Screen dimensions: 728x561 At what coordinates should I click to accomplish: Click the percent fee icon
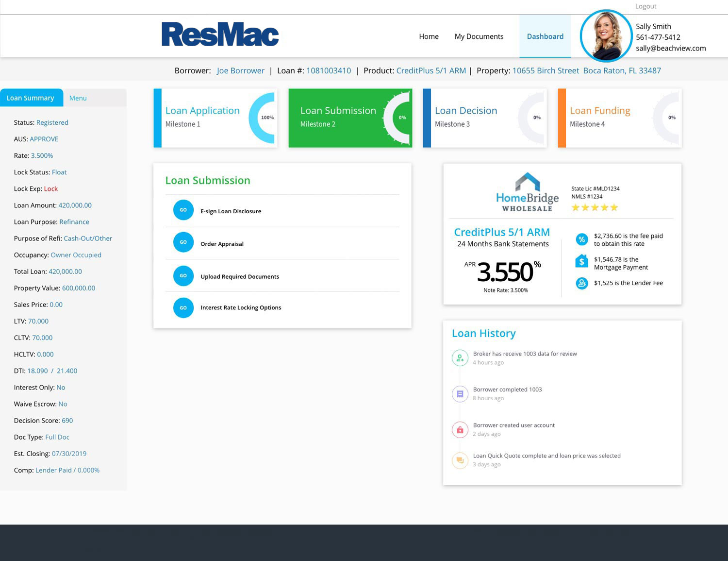tap(581, 239)
